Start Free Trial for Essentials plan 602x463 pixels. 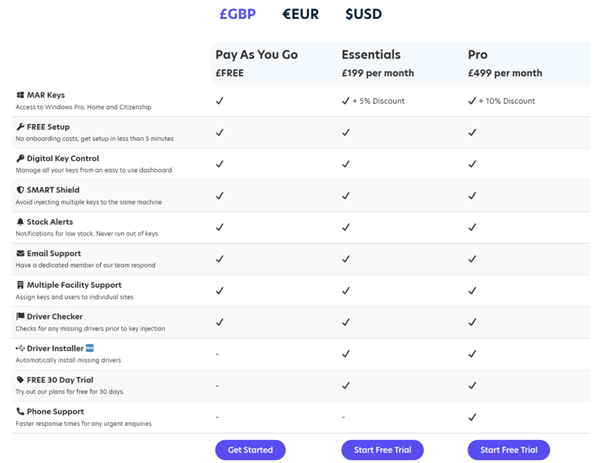pos(382,450)
